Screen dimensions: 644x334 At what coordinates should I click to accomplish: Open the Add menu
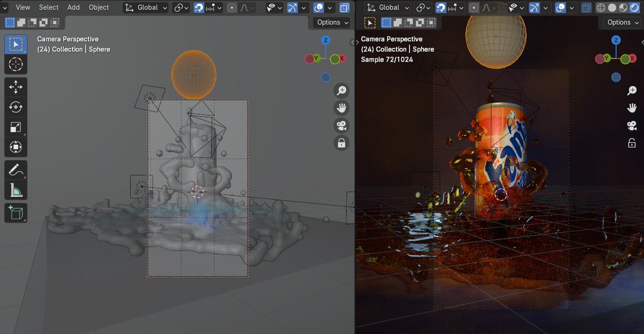pyautogui.click(x=74, y=8)
